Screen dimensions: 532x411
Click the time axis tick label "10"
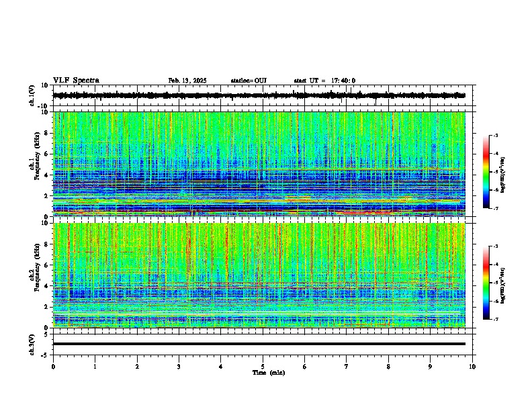pyautogui.click(x=472, y=366)
